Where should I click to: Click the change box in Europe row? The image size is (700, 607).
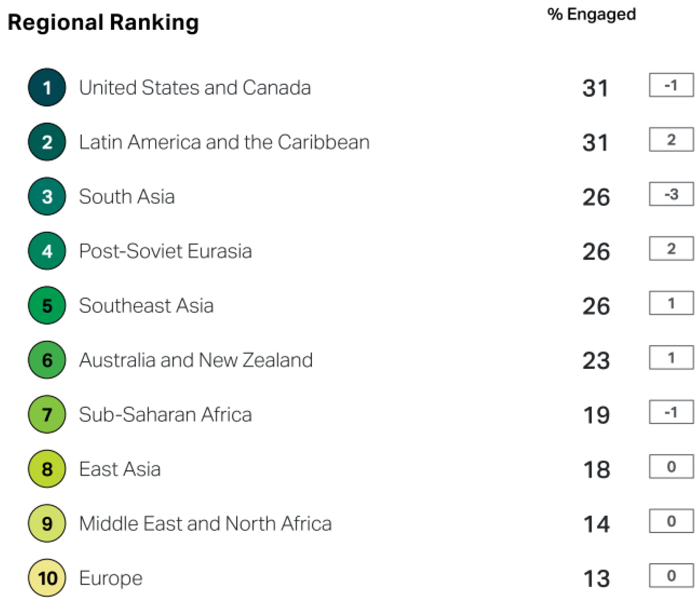tap(671, 576)
